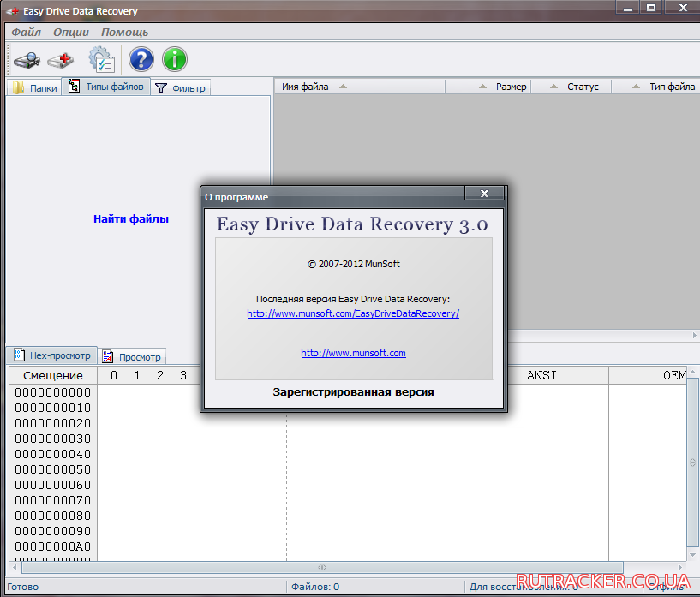Image resolution: width=700 pixels, height=597 pixels.
Task: Click the Найти файлы link
Action: 131,219
